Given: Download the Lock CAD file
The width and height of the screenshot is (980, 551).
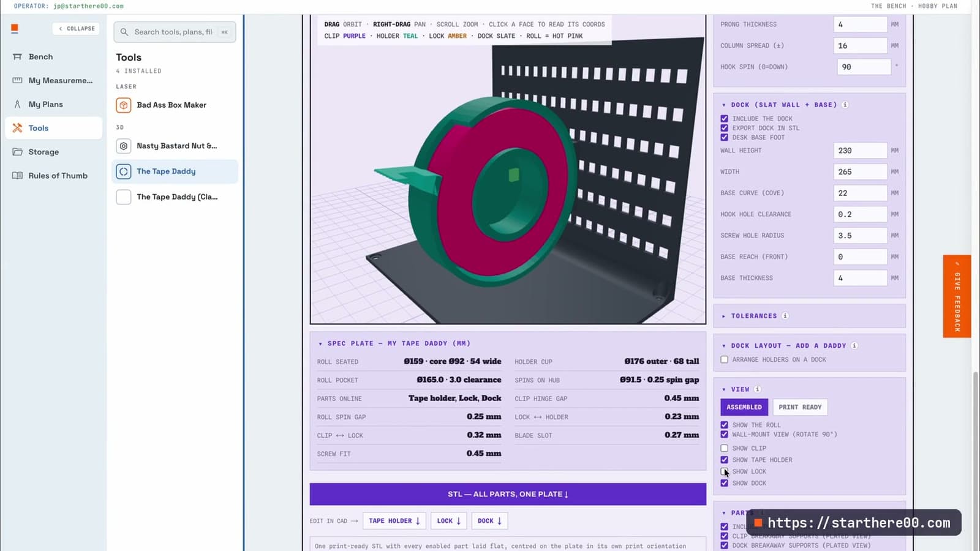Looking at the screenshot, I should point(449,521).
